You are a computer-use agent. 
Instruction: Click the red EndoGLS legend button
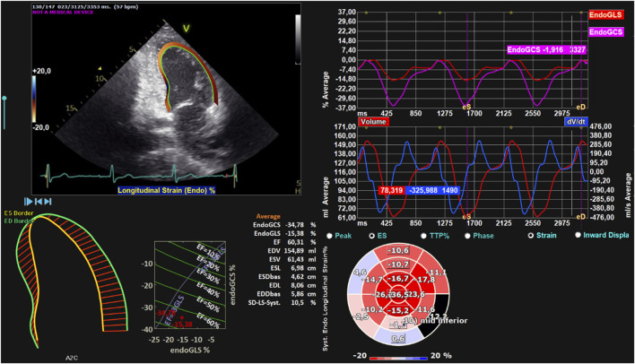605,15
